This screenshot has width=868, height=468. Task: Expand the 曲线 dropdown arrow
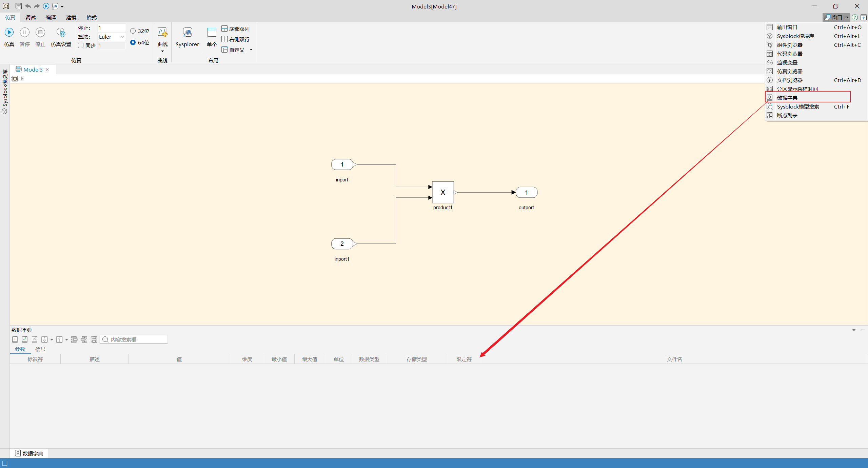(163, 51)
